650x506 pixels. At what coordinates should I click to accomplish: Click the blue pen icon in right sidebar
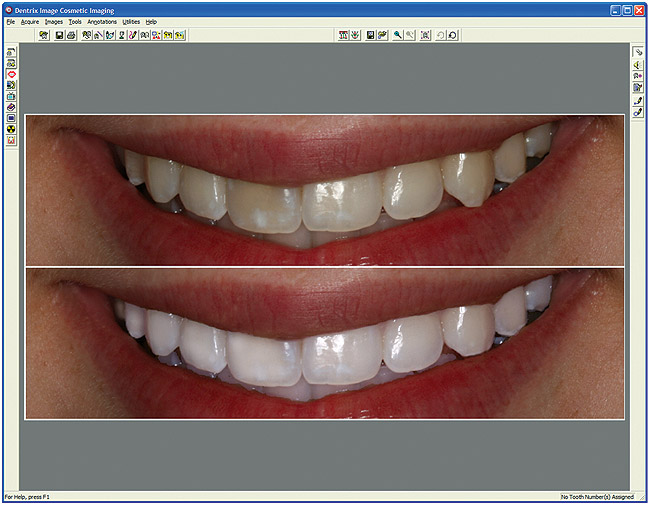(638, 101)
